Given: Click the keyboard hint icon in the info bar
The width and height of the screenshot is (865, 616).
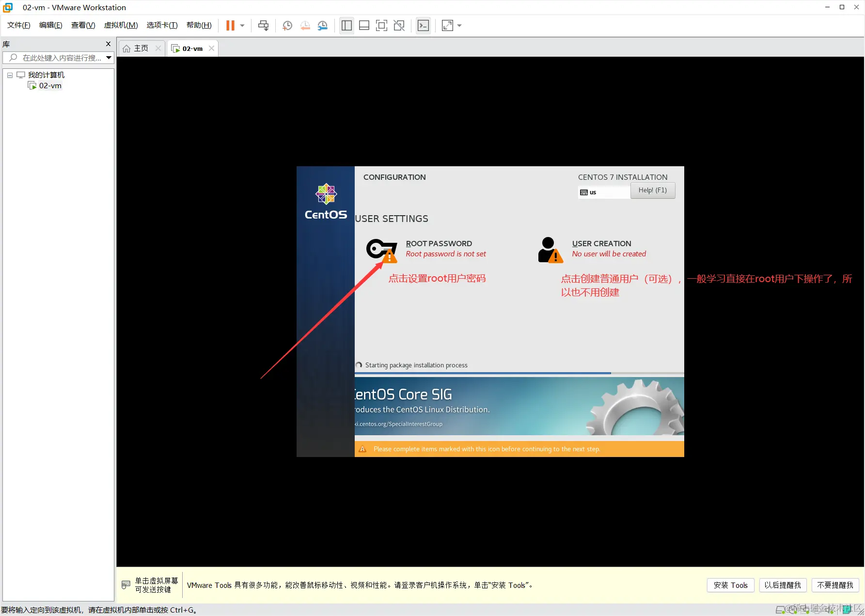Looking at the screenshot, I should [x=126, y=585].
